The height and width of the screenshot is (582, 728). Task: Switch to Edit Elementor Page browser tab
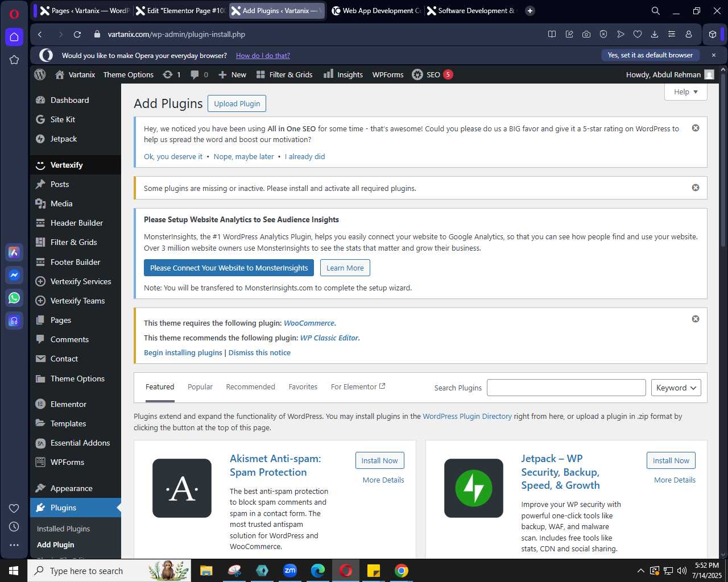pos(180,11)
